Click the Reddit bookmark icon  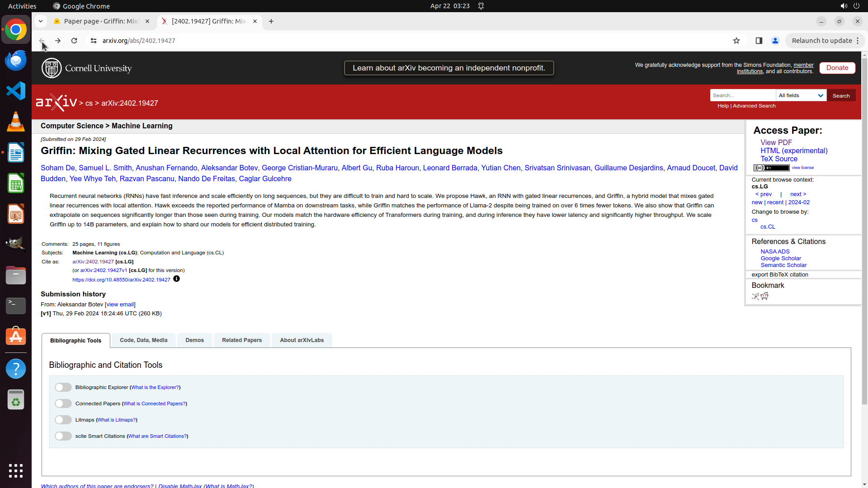pyautogui.click(x=764, y=296)
